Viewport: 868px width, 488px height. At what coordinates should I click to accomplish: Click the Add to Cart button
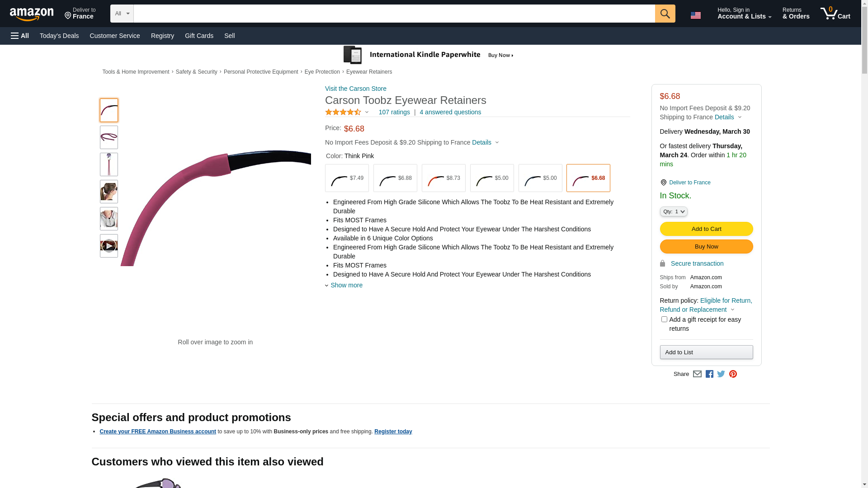coord(706,229)
